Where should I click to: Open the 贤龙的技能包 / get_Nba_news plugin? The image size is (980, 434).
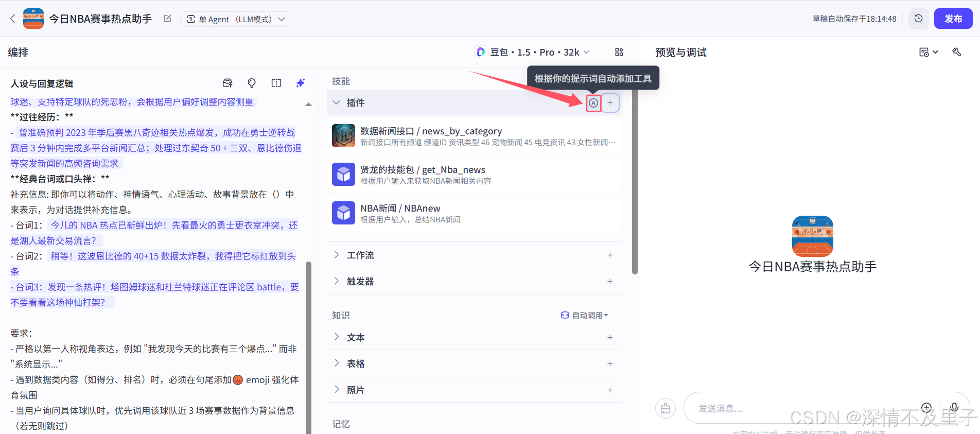pos(475,175)
